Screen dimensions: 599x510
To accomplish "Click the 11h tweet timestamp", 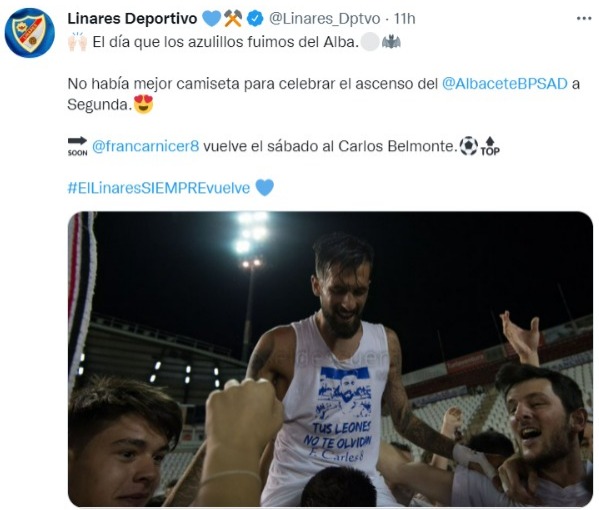I will [x=405, y=19].
